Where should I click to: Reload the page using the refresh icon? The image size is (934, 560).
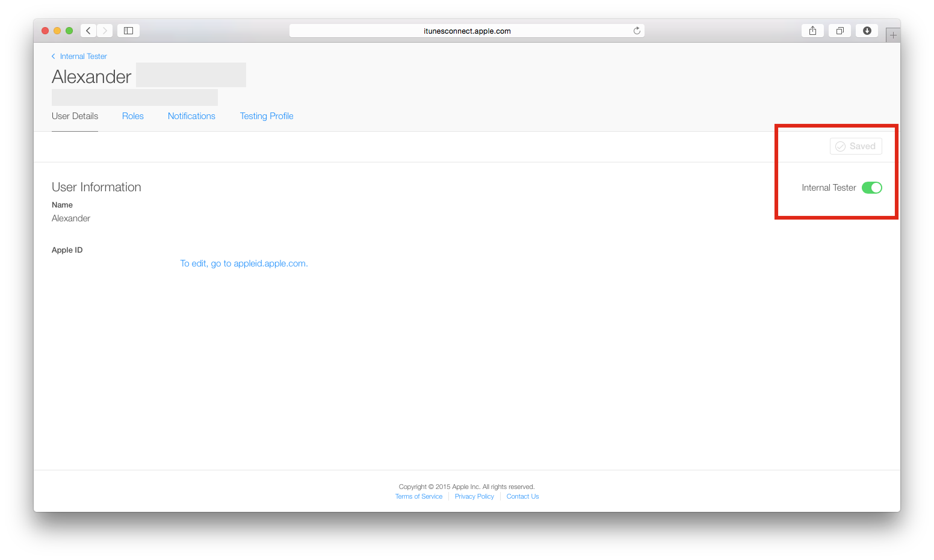(637, 31)
